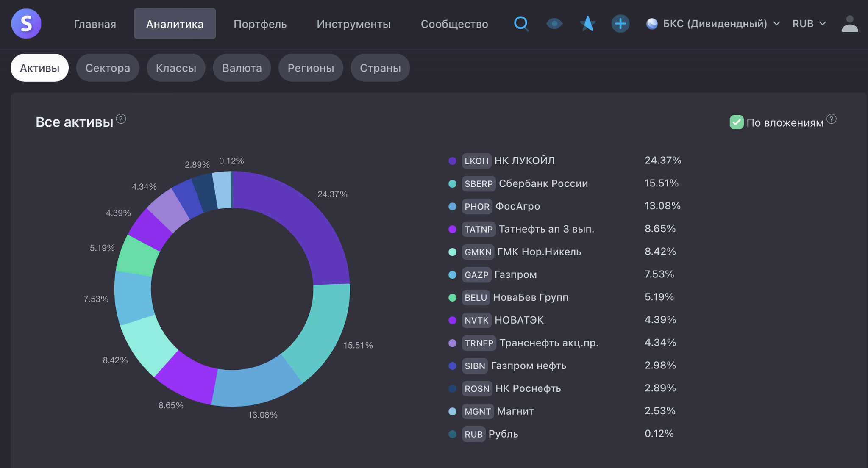Click ГМК Нор.Никель legend color dot

452,252
